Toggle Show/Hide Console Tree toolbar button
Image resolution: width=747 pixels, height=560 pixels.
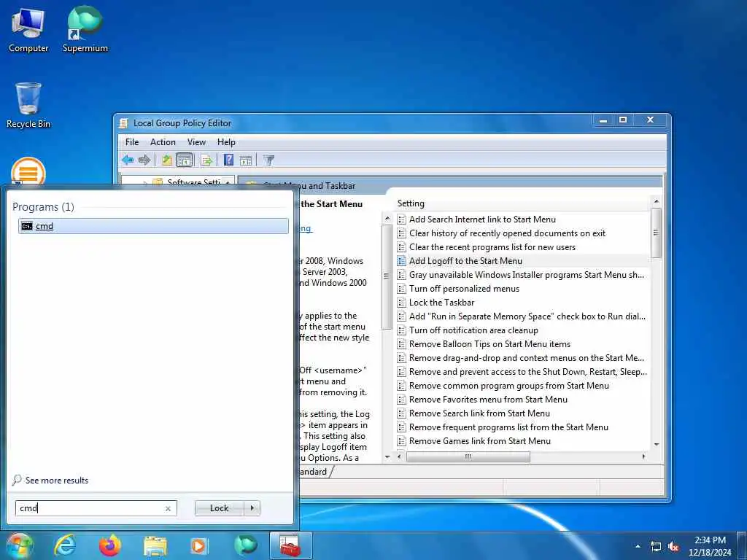click(185, 160)
